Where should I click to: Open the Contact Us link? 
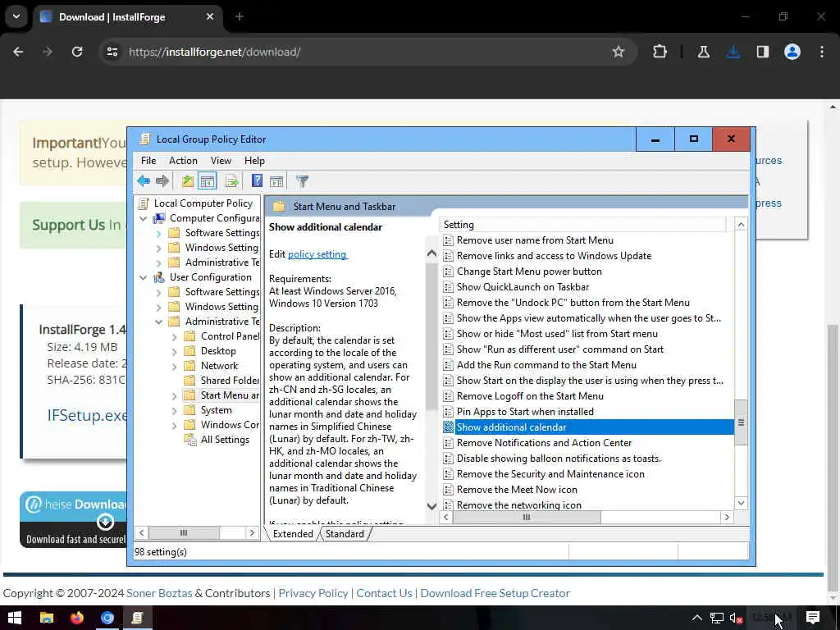pyautogui.click(x=384, y=593)
